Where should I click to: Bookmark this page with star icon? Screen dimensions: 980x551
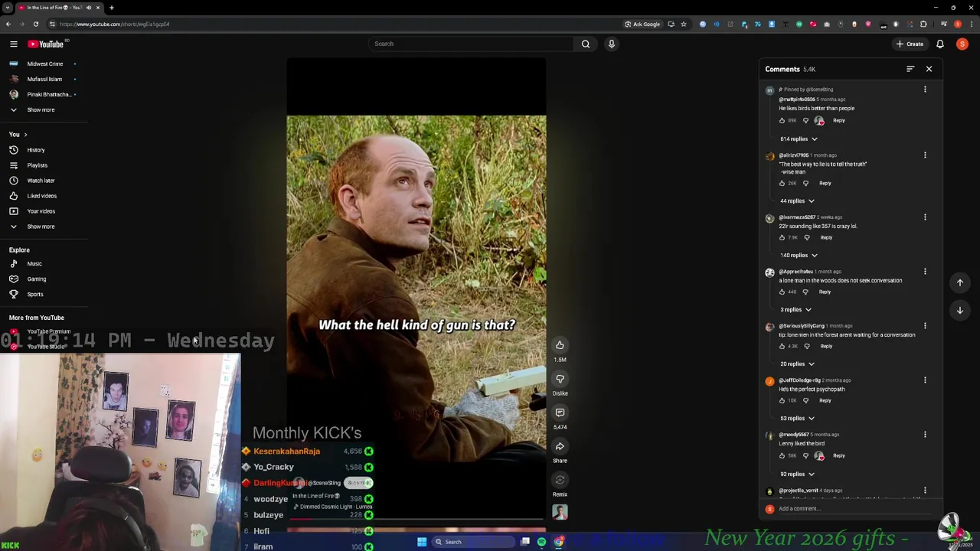[x=684, y=24]
